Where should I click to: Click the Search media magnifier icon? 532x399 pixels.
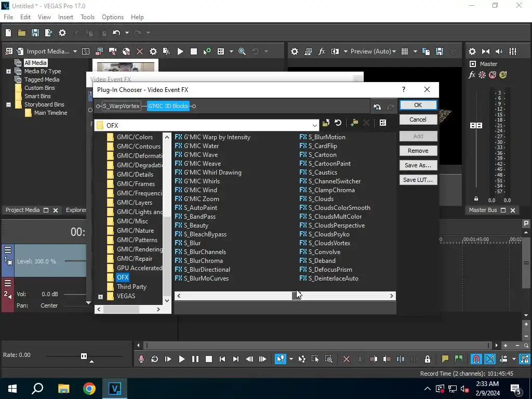pyautogui.click(x=242, y=51)
